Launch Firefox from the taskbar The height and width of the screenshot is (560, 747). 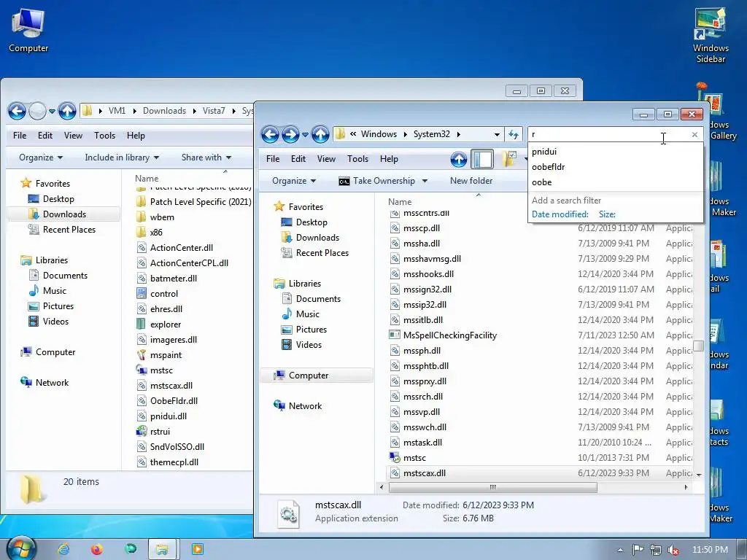coord(97,550)
